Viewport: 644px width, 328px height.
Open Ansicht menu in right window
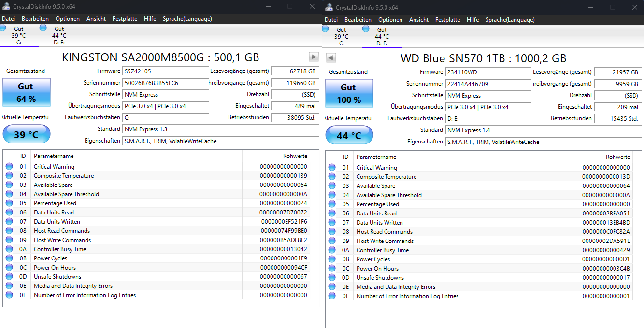click(419, 20)
